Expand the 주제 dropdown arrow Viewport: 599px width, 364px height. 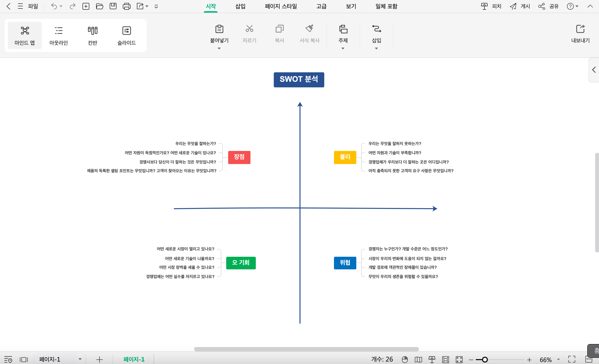pos(343,49)
